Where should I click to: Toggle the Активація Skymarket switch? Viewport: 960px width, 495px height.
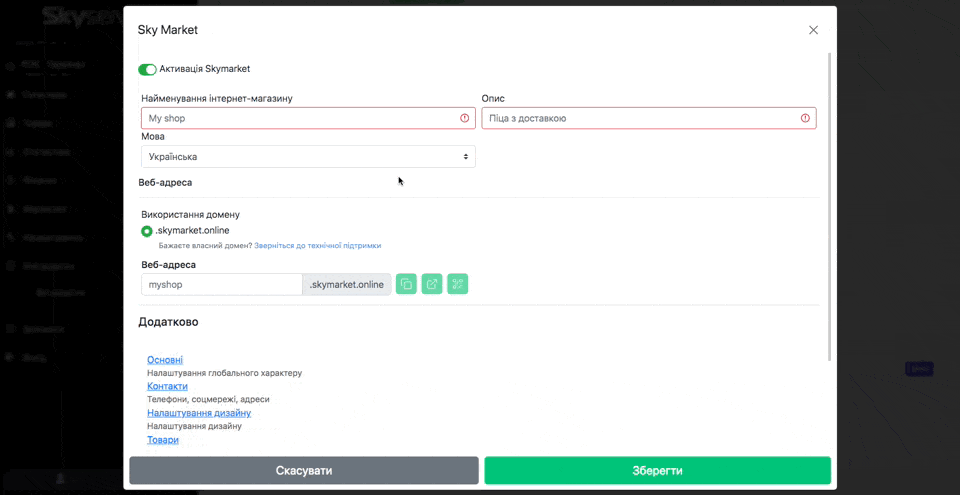pyautogui.click(x=148, y=70)
